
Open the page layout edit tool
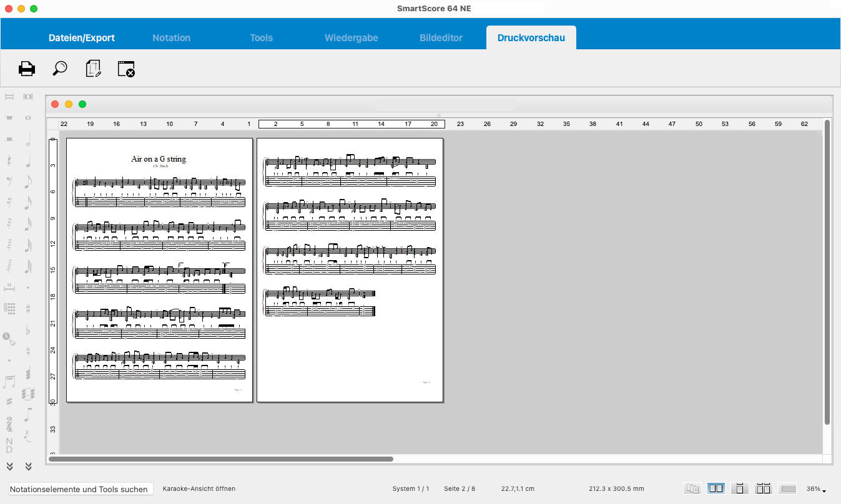(93, 69)
